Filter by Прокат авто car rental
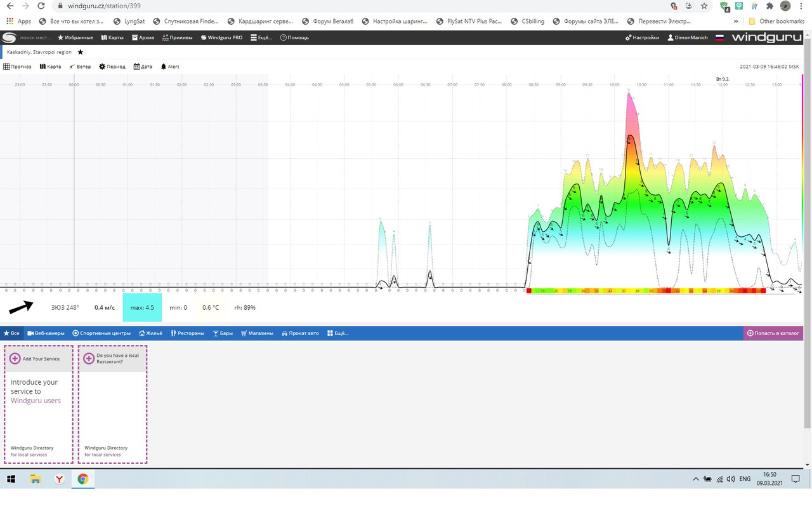The image size is (812, 508). click(300, 333)
